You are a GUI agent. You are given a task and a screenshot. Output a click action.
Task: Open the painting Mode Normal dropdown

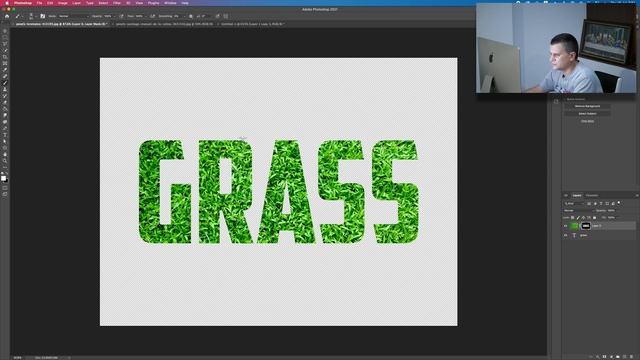coord(74,16)
